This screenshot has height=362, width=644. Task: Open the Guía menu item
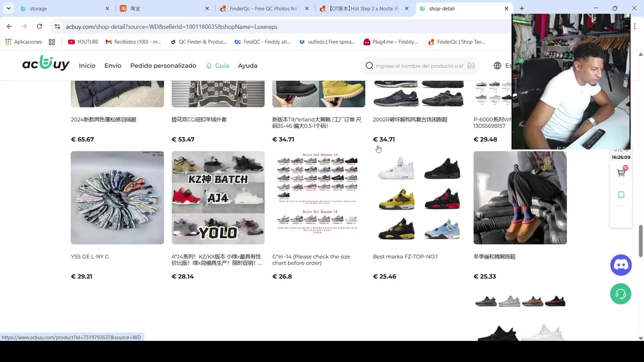pos(222,65)
